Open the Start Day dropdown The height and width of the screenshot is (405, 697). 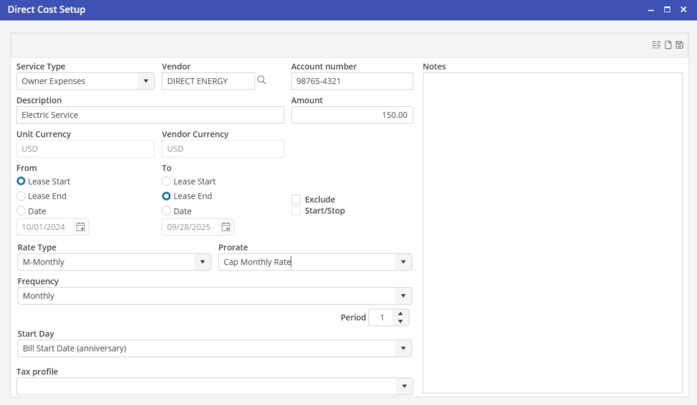click(403, 349)
